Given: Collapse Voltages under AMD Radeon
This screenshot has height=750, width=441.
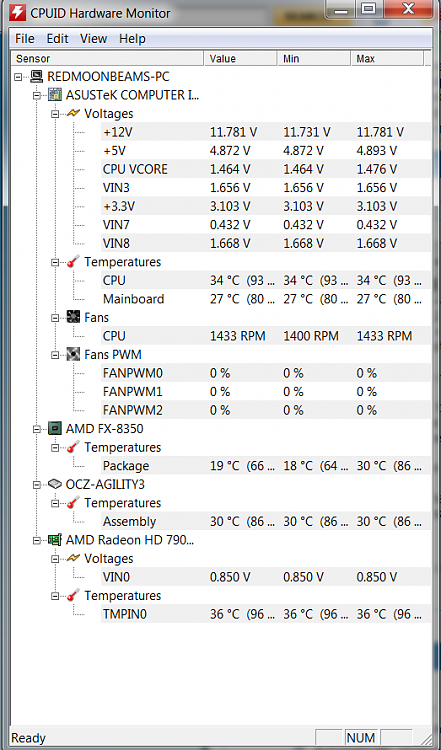Looking at the screenshot, I should 55,559.
